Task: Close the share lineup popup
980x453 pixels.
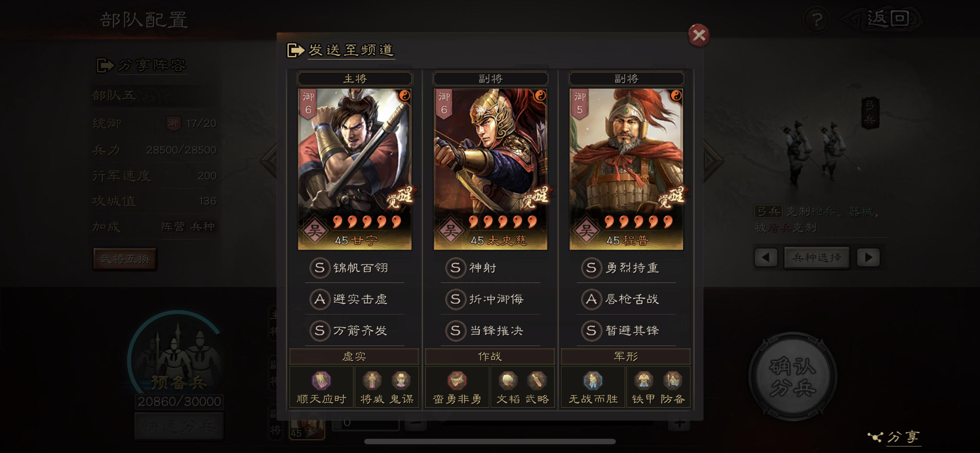Action: click(x=699, y=35)
